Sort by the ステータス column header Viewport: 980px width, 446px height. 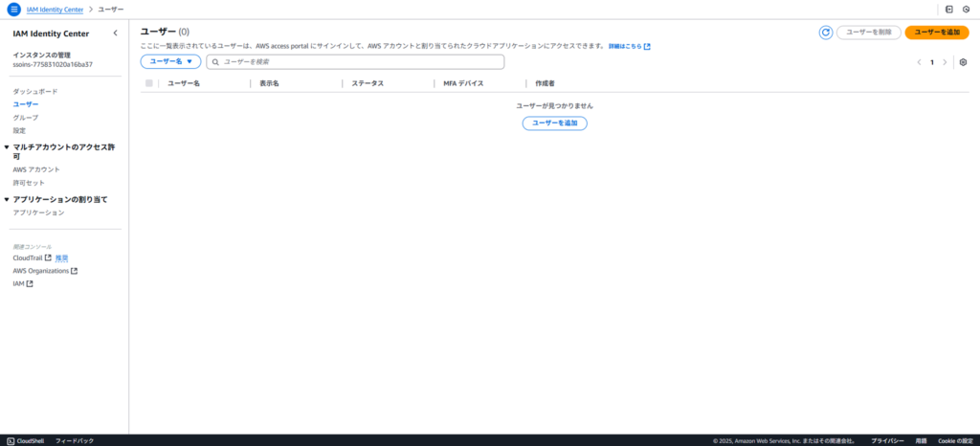pyautogui.click(x=367, y=83)
